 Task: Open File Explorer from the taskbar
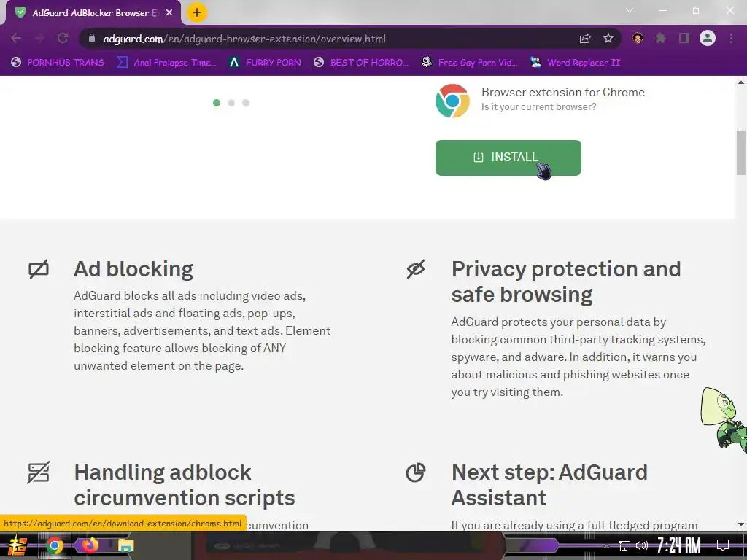125,545
